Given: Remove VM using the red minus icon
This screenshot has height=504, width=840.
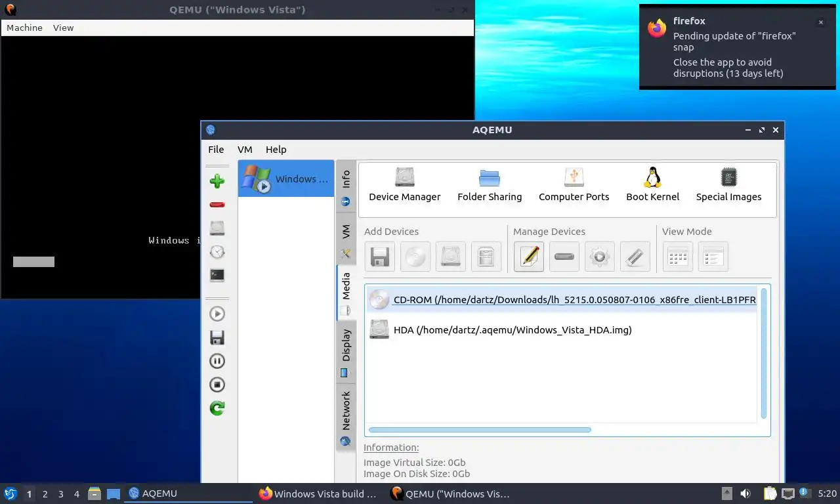Looking at the screenshot, I should tap(217, 205).
